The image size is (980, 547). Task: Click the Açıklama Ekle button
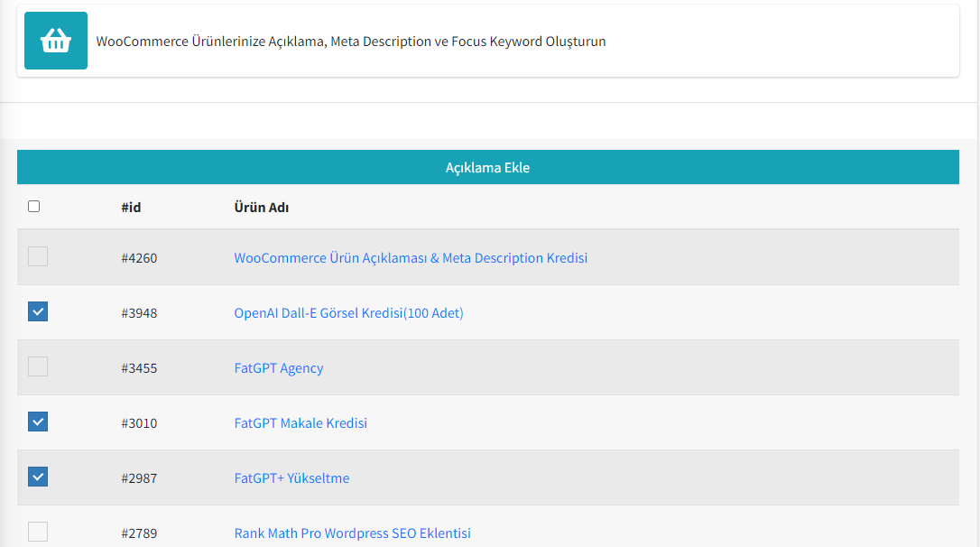point(487,167)
